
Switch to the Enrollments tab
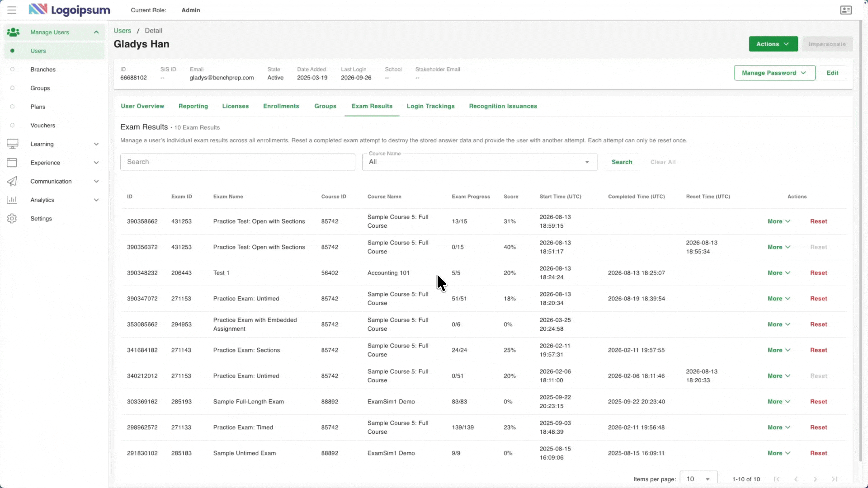281,106
